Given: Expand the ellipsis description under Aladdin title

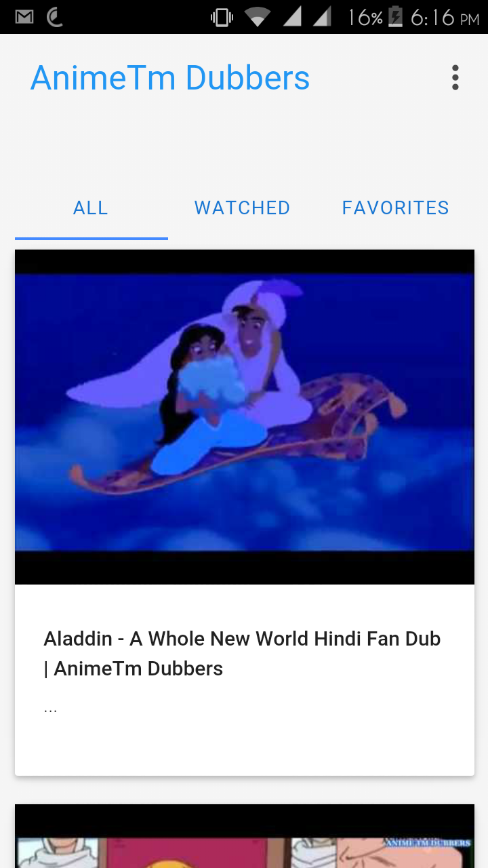Looking at the screenshot, I should pos(50,709).
